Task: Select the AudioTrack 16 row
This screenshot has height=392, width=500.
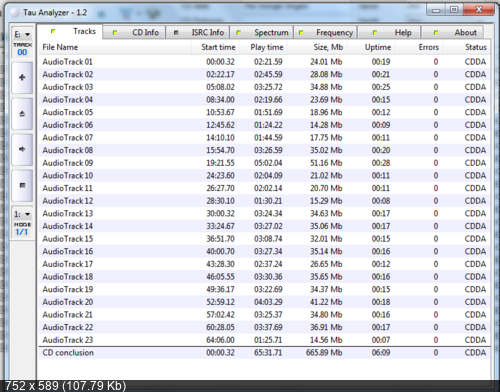Action: click(x=264, y=251)
